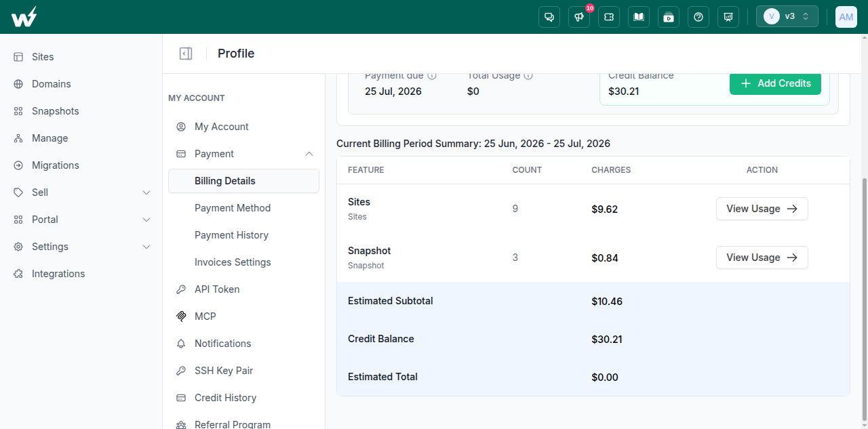Open announcements megaphone with 10 badge
Screen dimensions: 868x429
click(579, 17)
